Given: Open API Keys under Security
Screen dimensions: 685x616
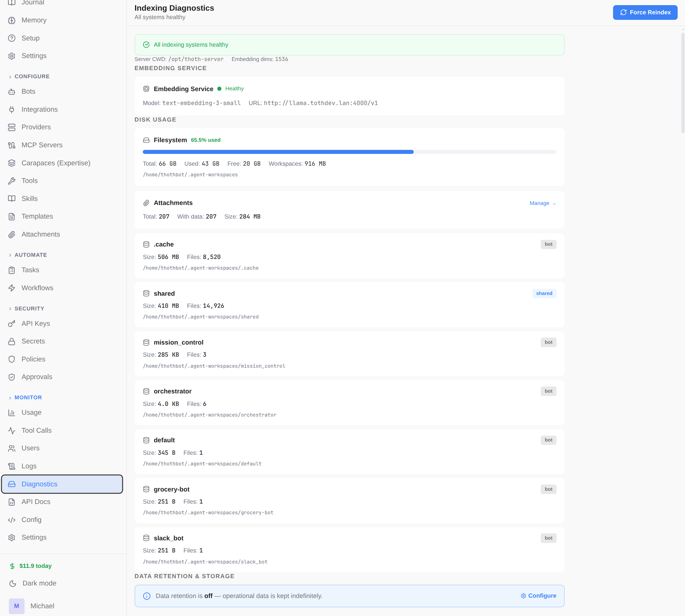Looking at the screenshot, I should click(36, 323).
